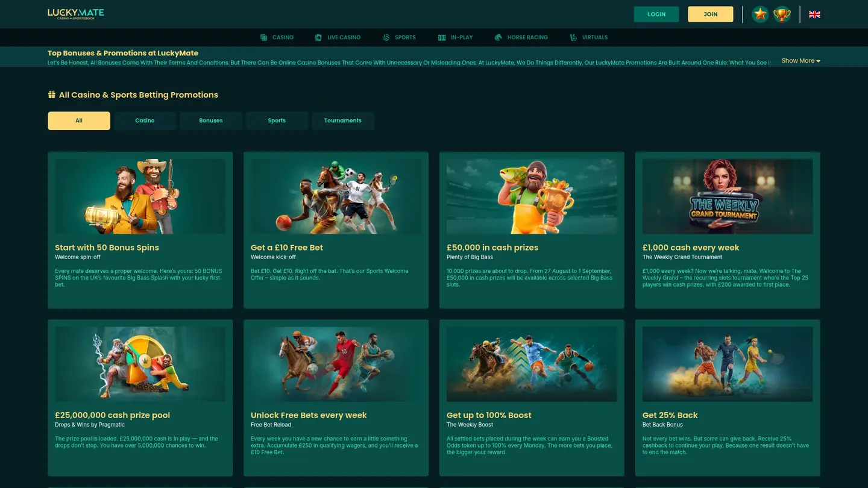Screen dimensions: 868x488
Task: Click the Sports ball nav icon
Action: coord(386,37)
